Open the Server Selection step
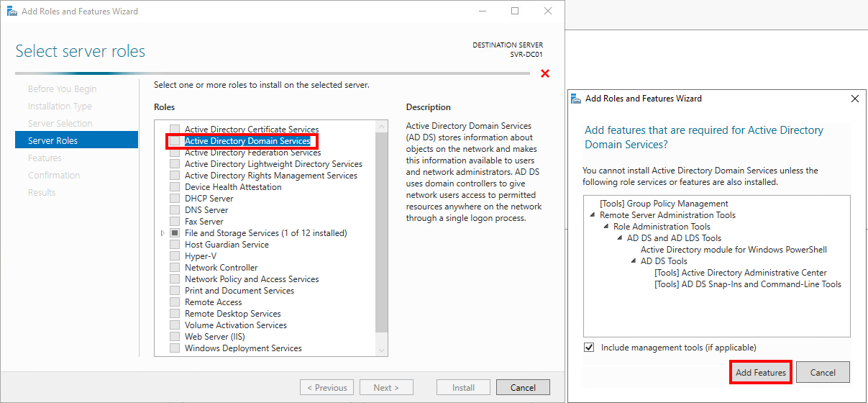868x403 pixels. tap(60, 124)
